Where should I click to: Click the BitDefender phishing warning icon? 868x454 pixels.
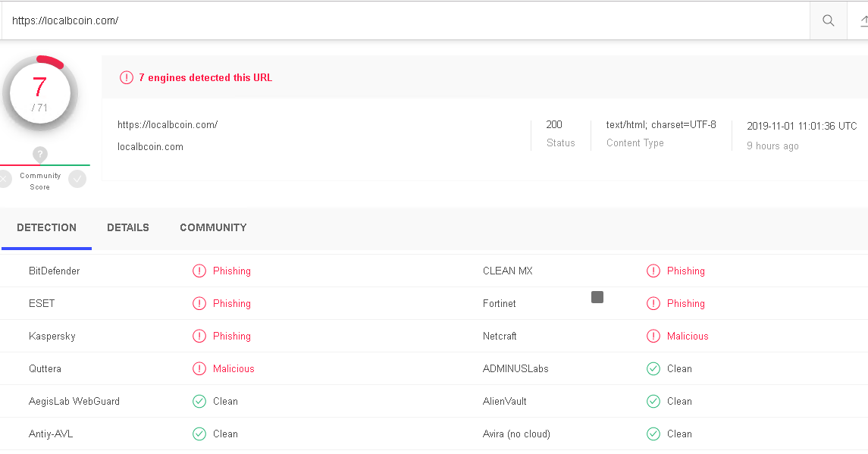coord(199,271)
